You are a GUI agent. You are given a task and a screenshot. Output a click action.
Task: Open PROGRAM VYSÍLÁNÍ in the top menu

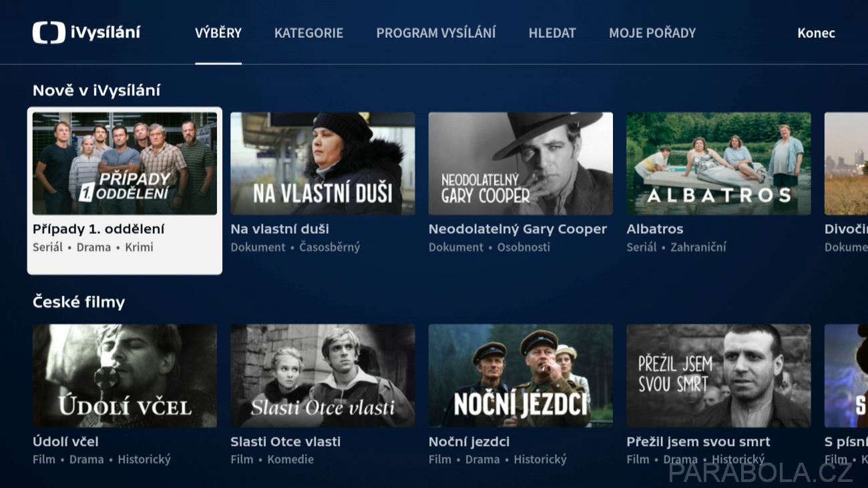click(x=436, y=33)
